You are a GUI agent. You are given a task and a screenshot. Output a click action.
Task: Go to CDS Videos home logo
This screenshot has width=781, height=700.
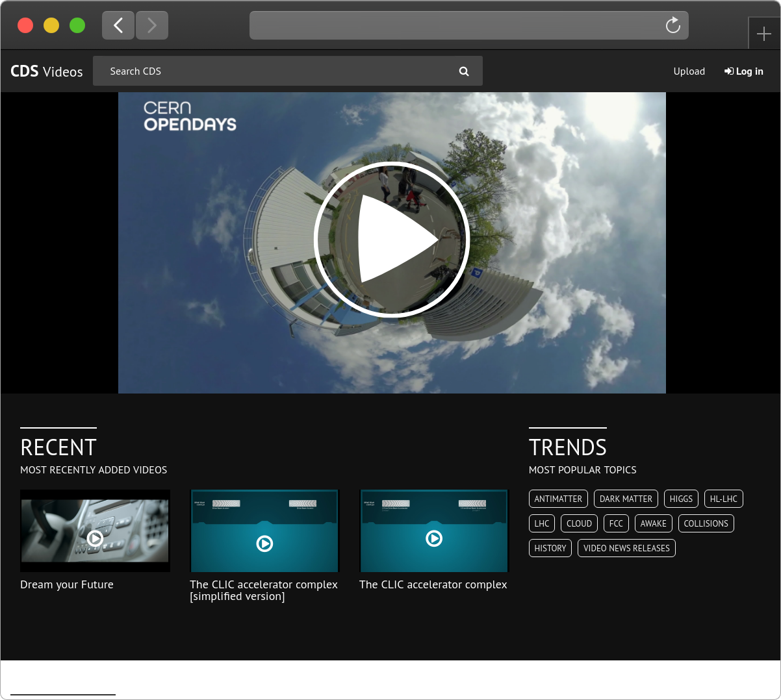point(47,71)
